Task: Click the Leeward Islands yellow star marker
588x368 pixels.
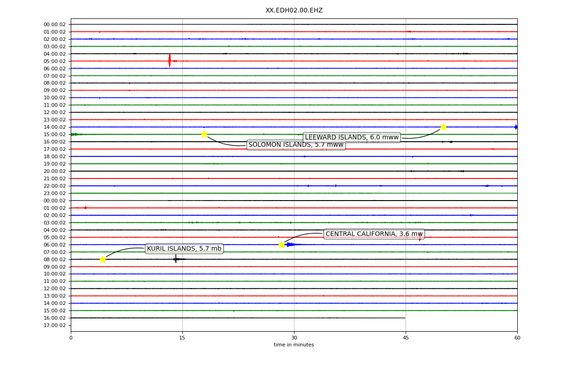Action: (x=443, y=127)
